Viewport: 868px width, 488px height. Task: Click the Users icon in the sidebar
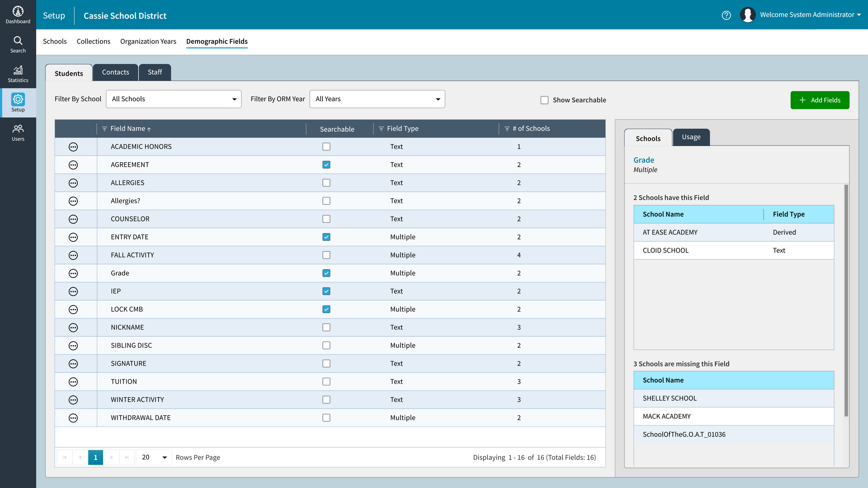pyautogui.click(x=18, y=132)
